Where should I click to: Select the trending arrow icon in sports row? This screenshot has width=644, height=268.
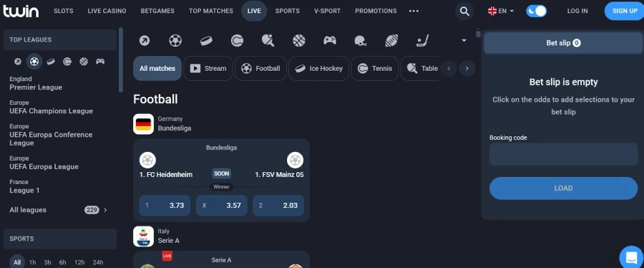[x=144, y=40]
